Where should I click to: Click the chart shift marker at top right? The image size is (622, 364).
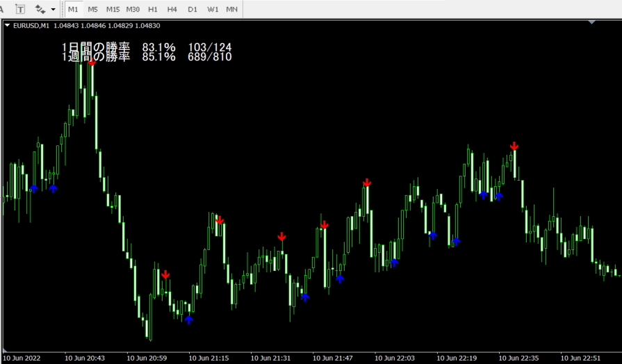[x=592, y=22]
